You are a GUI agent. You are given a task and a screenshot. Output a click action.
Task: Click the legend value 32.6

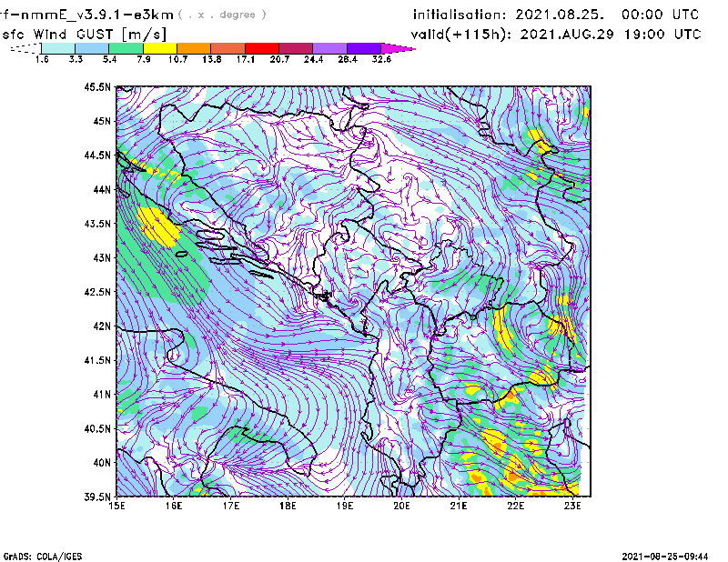pyautogui.click(x=381, y=59)
